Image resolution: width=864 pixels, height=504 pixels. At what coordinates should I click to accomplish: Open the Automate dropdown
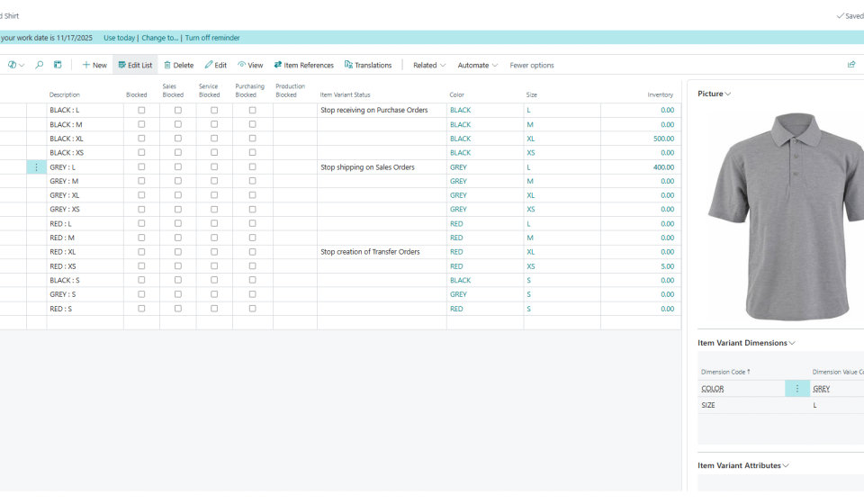[x=477, y=65]
